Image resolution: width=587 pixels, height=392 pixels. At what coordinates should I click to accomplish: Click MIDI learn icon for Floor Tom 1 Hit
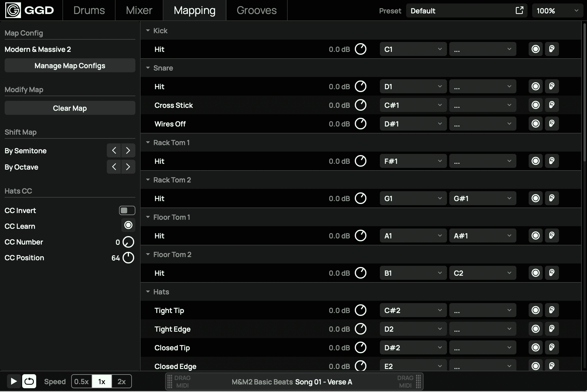click(x=535, y=235)
